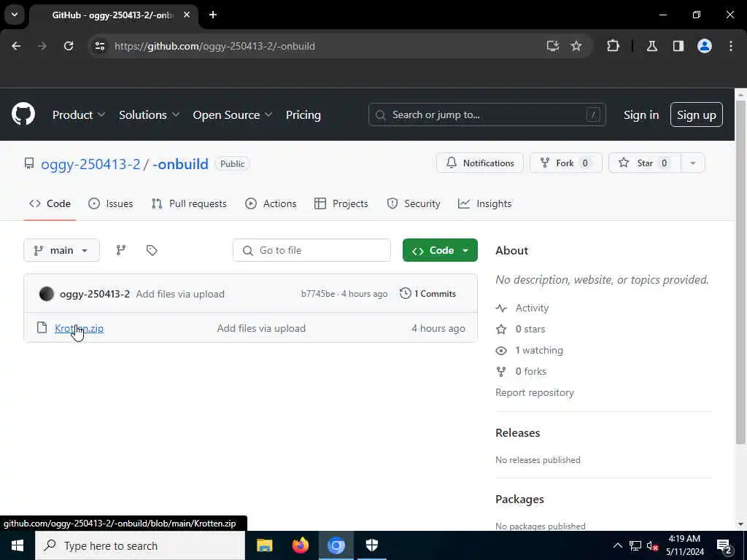
Task: Click Krotten.zip row's Add files via upload message
Action: [261, 328]
